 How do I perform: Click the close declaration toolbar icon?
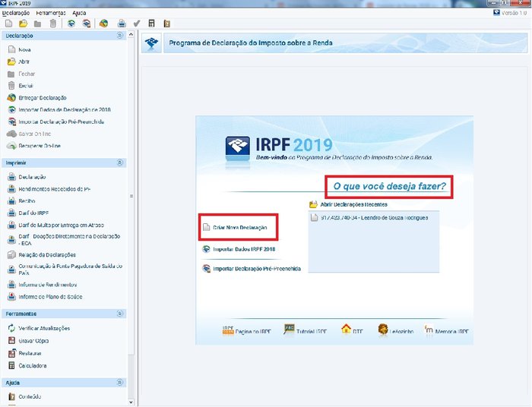click(38, 24)
